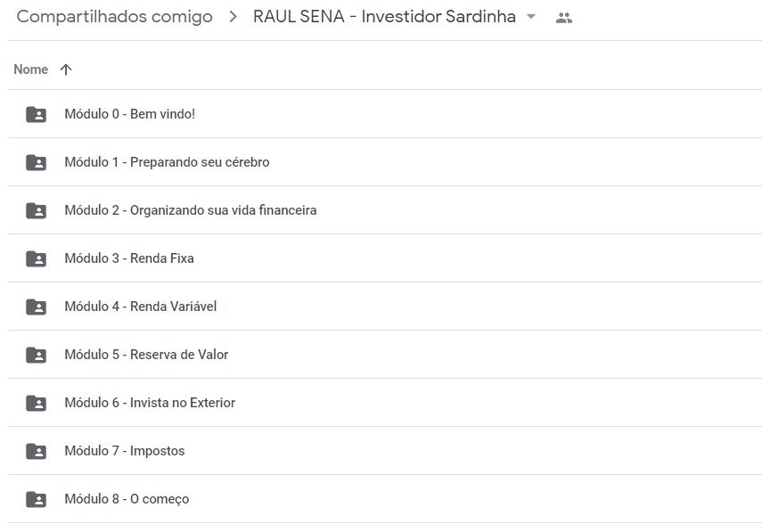Reverse sort order using the arrow icon
This screenshot has width=762, height=532.
[x=65, y=70]
